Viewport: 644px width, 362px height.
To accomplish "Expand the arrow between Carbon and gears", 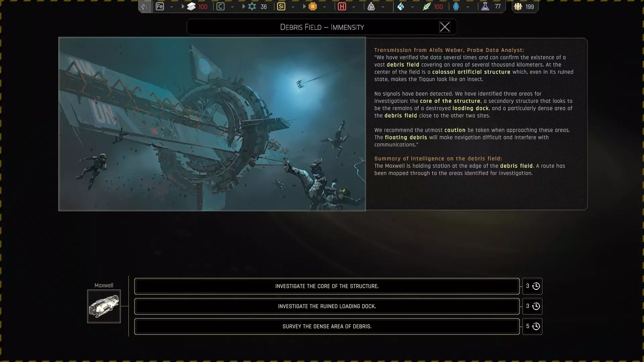I will tap(244, 6).
